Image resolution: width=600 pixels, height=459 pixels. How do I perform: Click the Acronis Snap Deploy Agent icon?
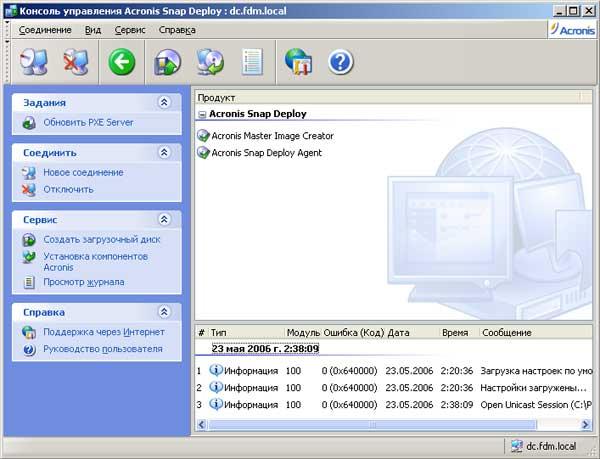(203, 153)
